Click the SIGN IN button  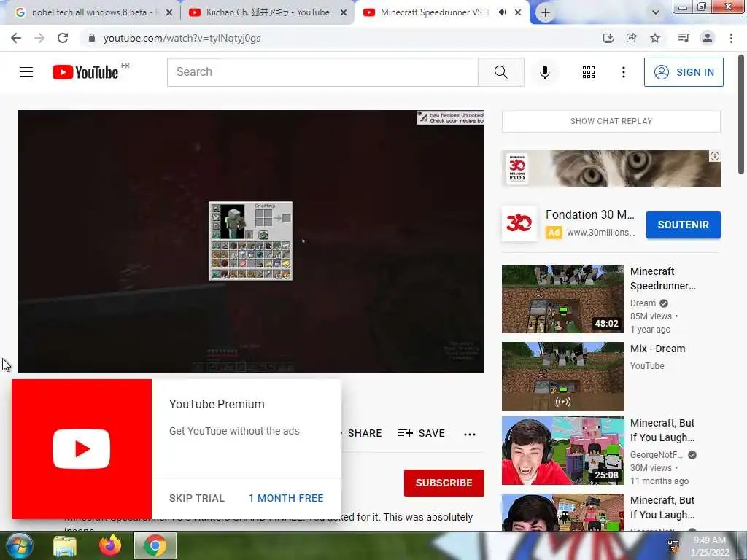point(684,72)
